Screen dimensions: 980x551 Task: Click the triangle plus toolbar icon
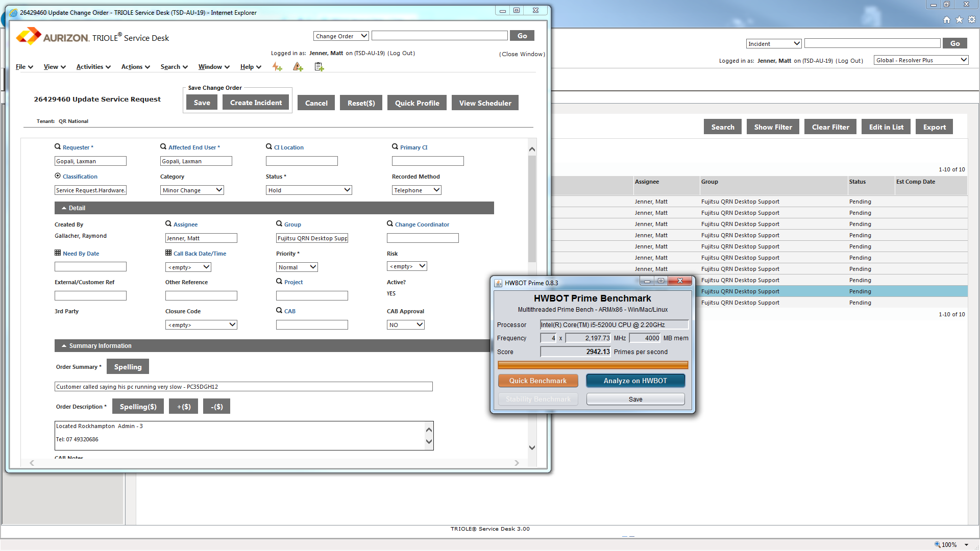tap(298, 67)
